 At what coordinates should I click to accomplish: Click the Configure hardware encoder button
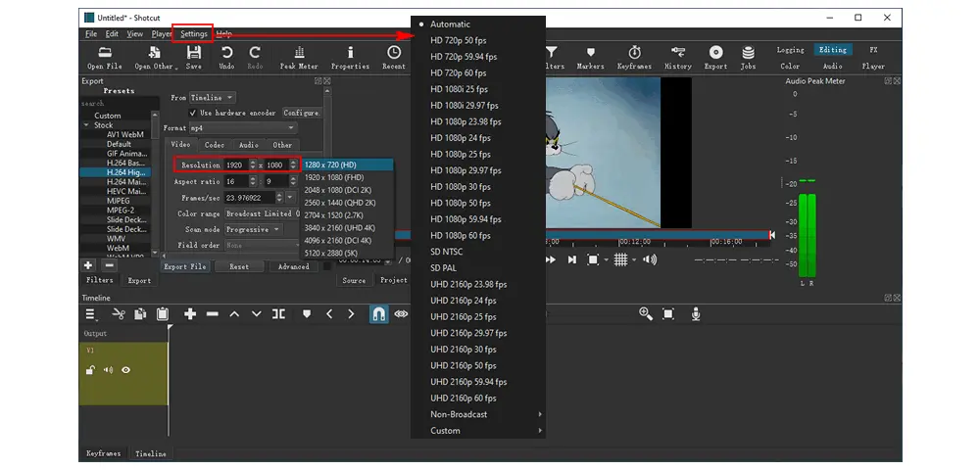[x=302, y=113]
